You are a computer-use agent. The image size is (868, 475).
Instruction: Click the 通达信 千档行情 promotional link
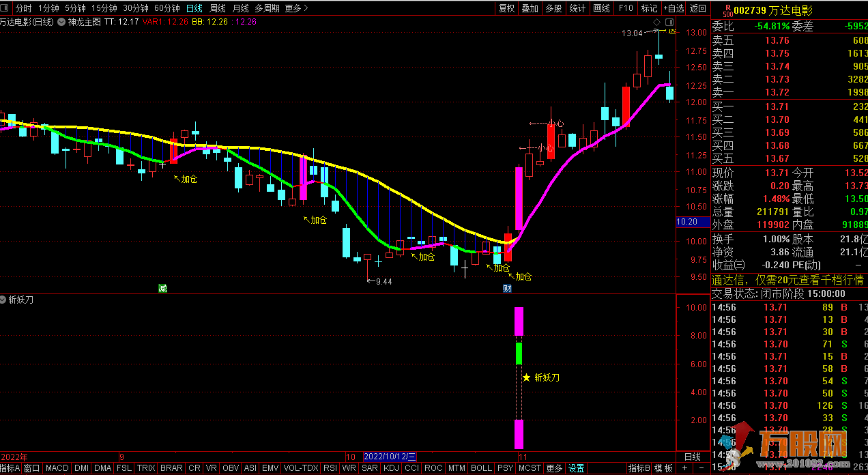(788, 280)
